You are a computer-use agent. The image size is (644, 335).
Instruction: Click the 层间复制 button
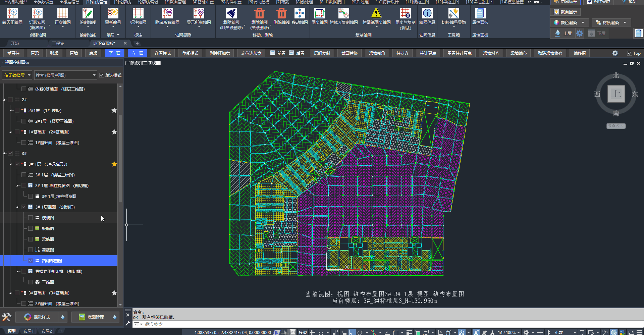[322, 53]
